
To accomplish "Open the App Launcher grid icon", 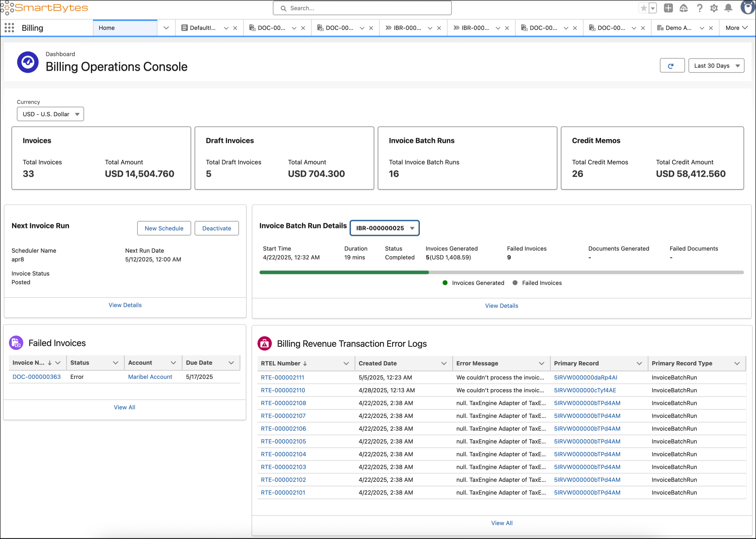I will (9, 28).
